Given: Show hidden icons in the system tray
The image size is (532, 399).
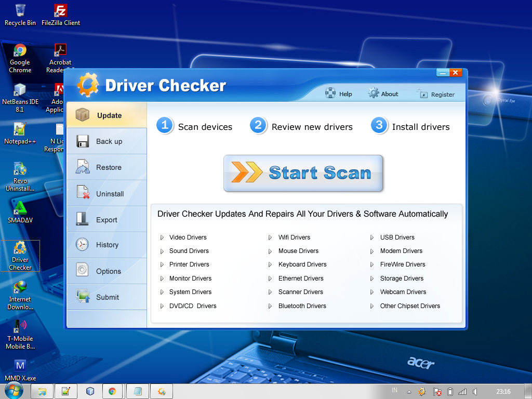Looking at the screenshot, I should tap(408, 391).
